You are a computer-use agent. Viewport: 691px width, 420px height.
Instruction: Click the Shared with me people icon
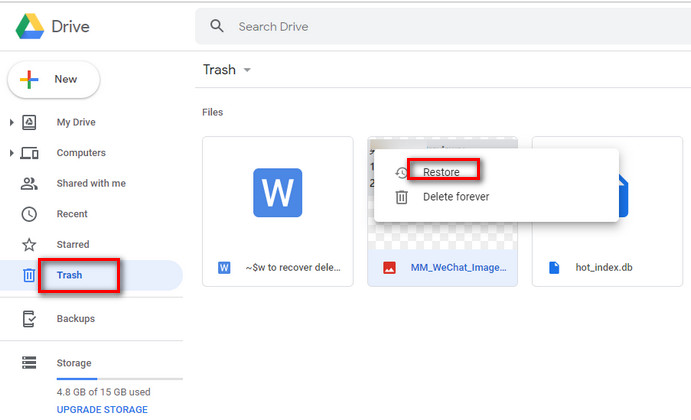coord(29,184)
